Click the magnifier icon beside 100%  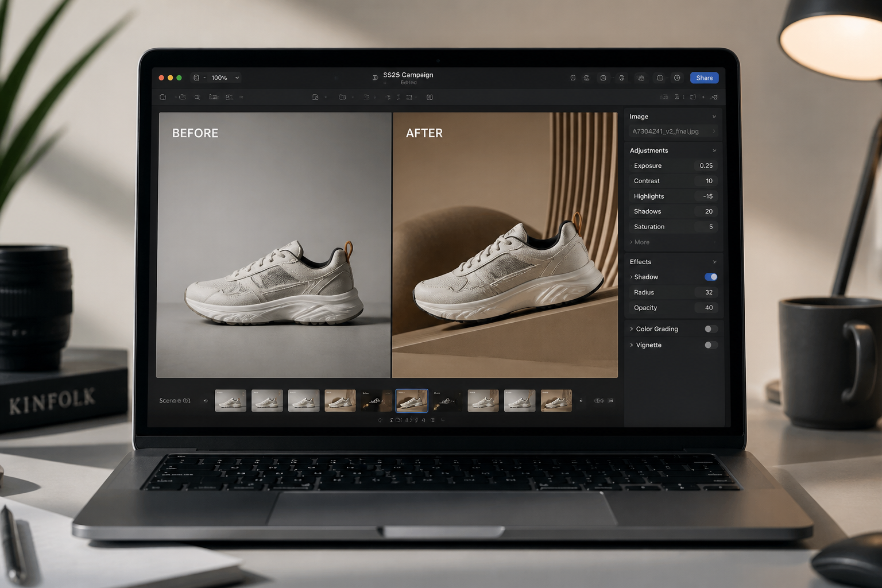coord(196,78)
